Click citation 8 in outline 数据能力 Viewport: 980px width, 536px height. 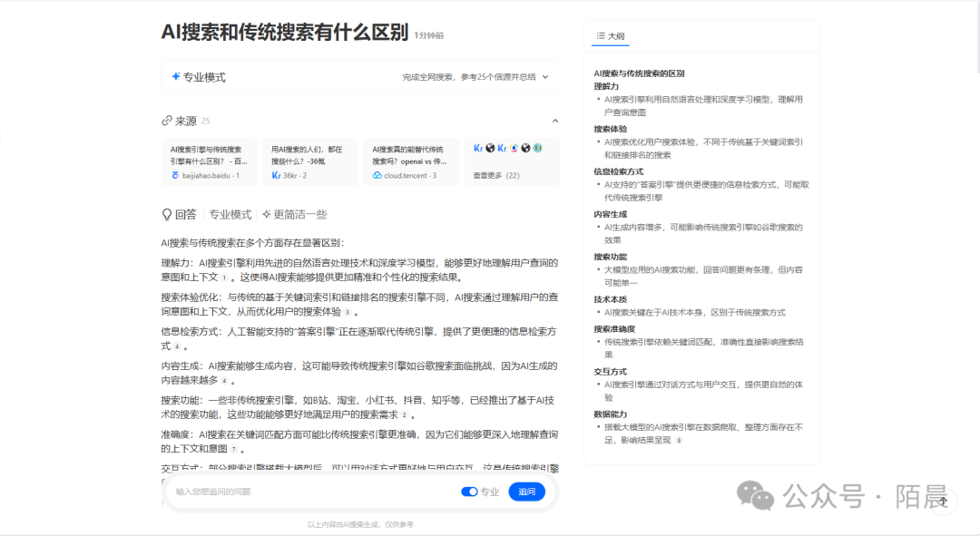(679, 441)
